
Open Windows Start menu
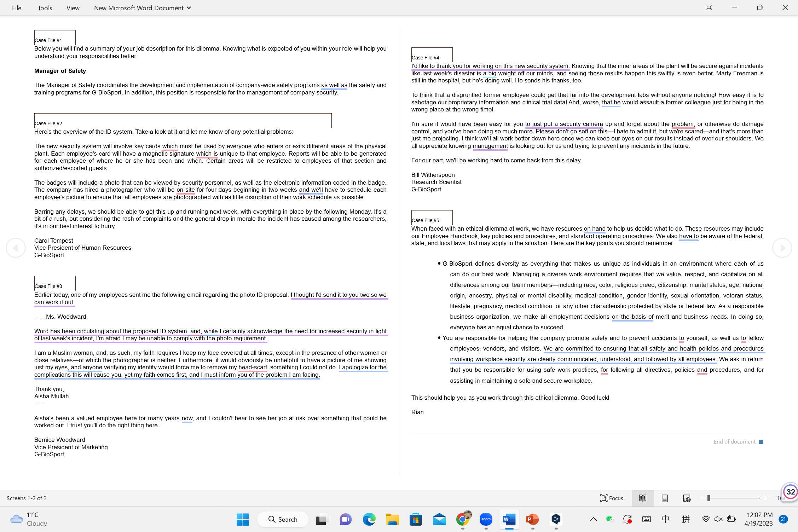coord(243,519)
